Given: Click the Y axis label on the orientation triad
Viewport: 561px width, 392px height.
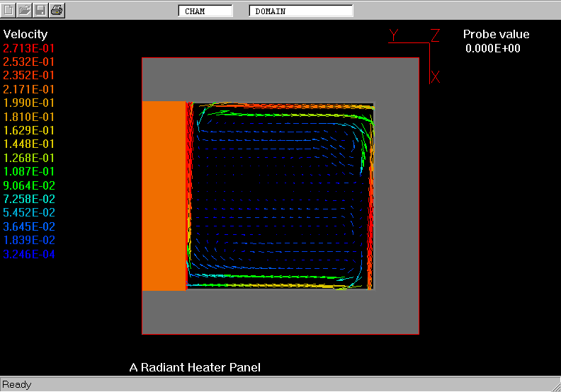Looking at the screenshot, I should tap(395, 35).
